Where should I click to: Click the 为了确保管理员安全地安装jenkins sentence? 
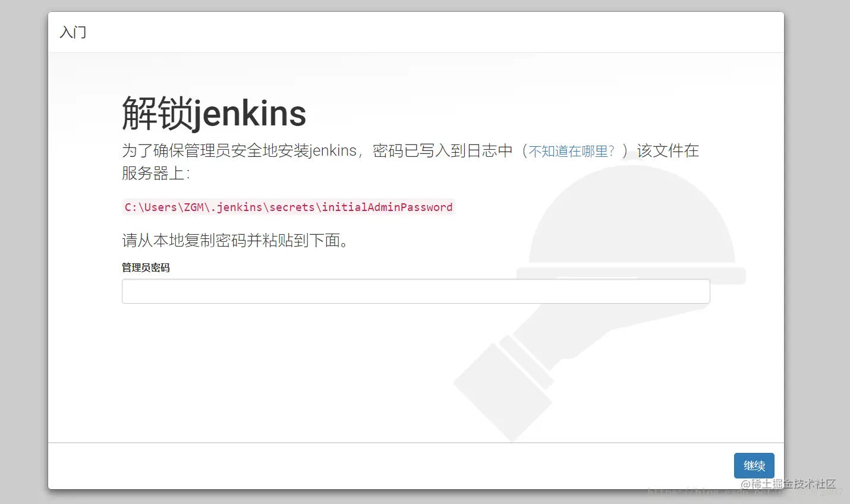[239, 150]
